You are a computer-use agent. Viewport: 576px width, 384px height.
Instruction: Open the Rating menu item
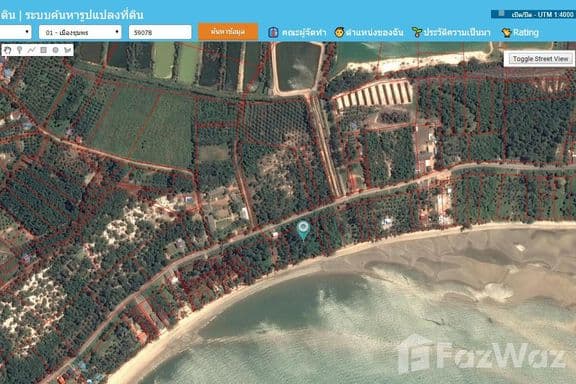pyautogui.click(x=526, y=32)
